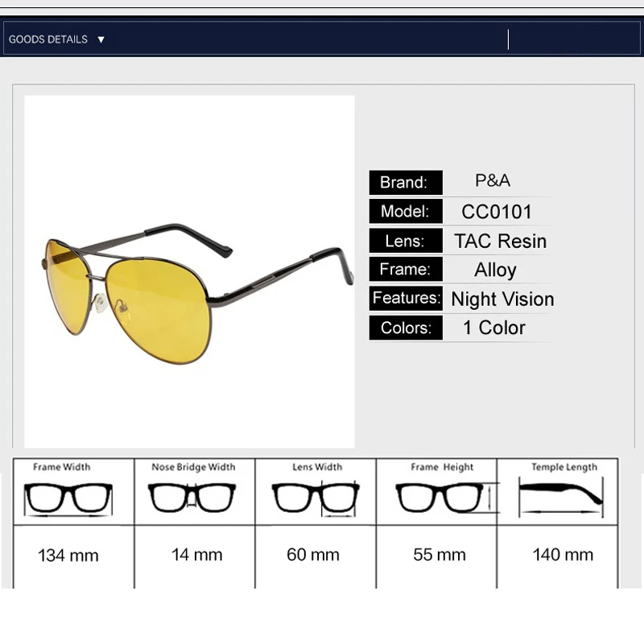Select the Nose Bridge Width diagram icon
This screenshot has width=644, height=644.
point(192,497)
